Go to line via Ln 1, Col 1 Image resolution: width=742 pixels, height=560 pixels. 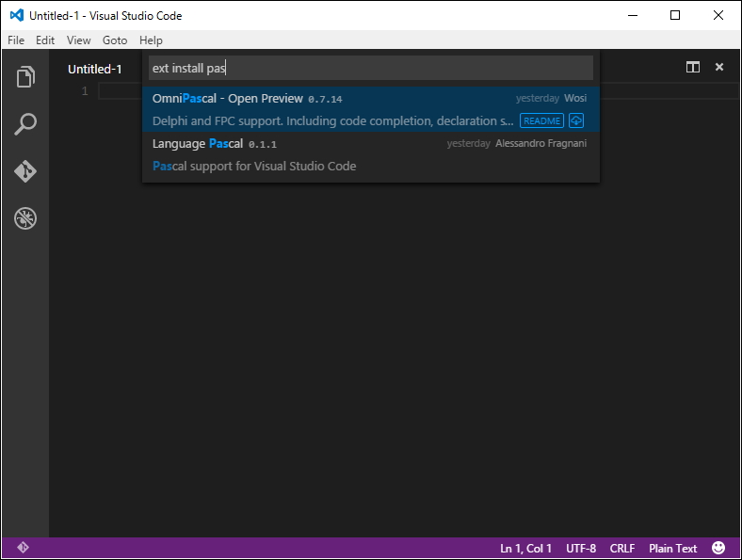pyautogui.click(x=525, y=548)
